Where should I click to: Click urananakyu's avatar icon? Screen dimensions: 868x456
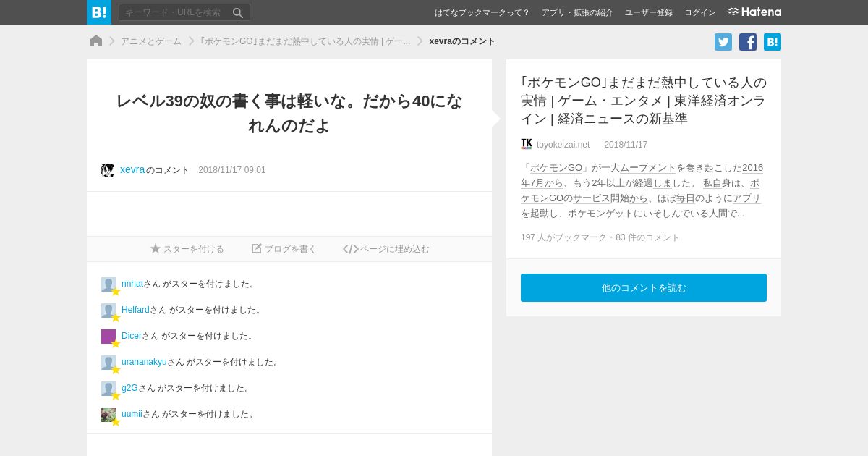[109, 363]
